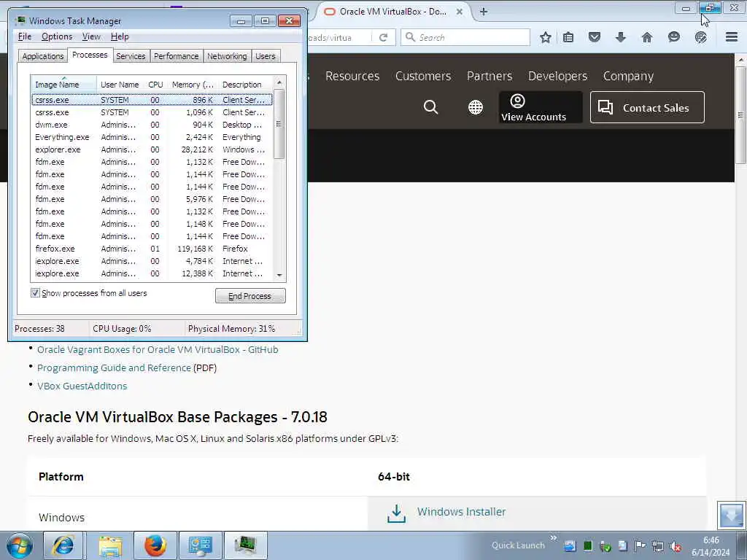Open the View menu in Task Manager

pyautogui.click(x=91, y=36)
